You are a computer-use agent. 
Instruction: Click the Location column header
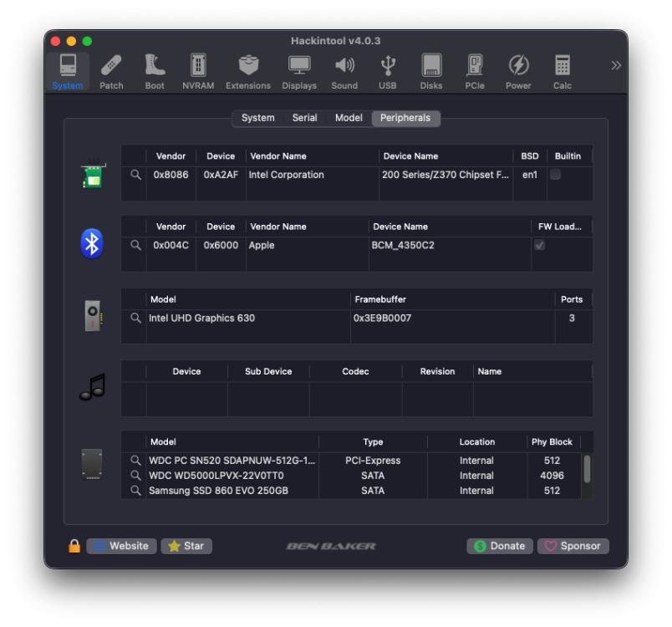tap(477, 442)
